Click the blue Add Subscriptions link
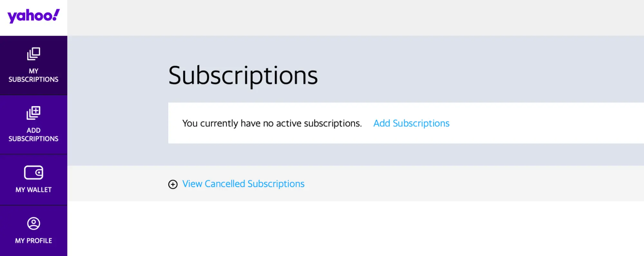This screenshot has height=256, width=644. (411, 123)
